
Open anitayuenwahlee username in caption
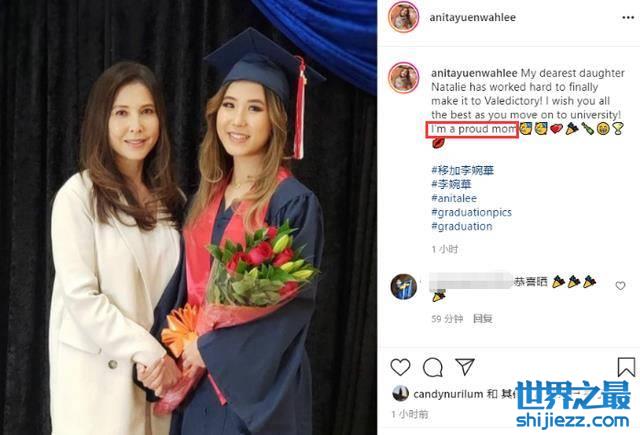click(474, 73)
